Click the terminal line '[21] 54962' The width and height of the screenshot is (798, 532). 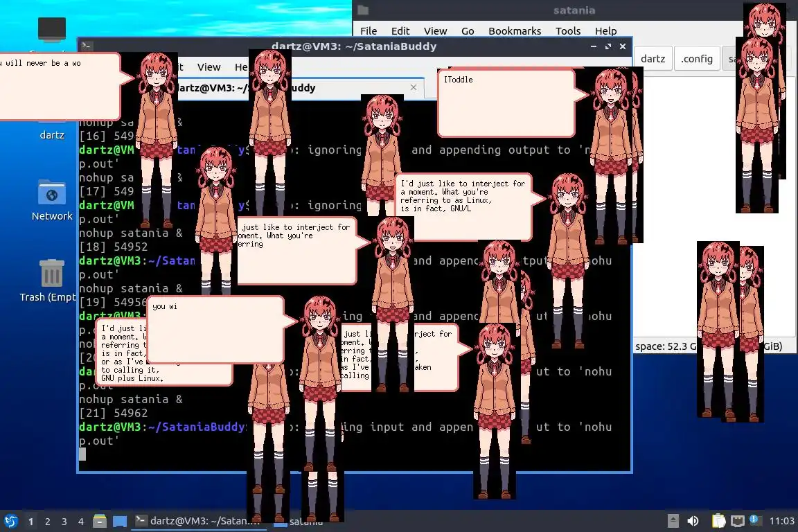(113, 414)
